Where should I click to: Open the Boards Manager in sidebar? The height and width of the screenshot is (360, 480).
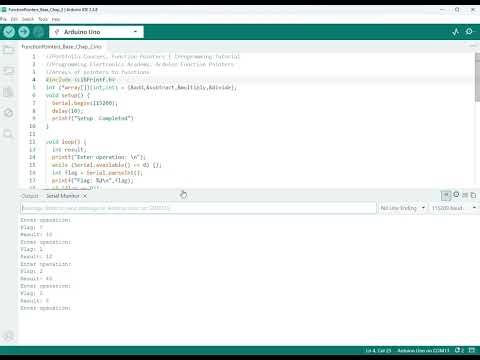click(x=8, y=71)
